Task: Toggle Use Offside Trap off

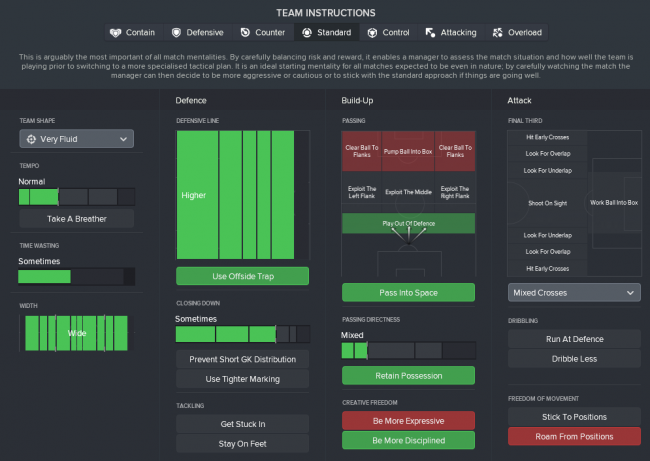Action: [242, 276]
